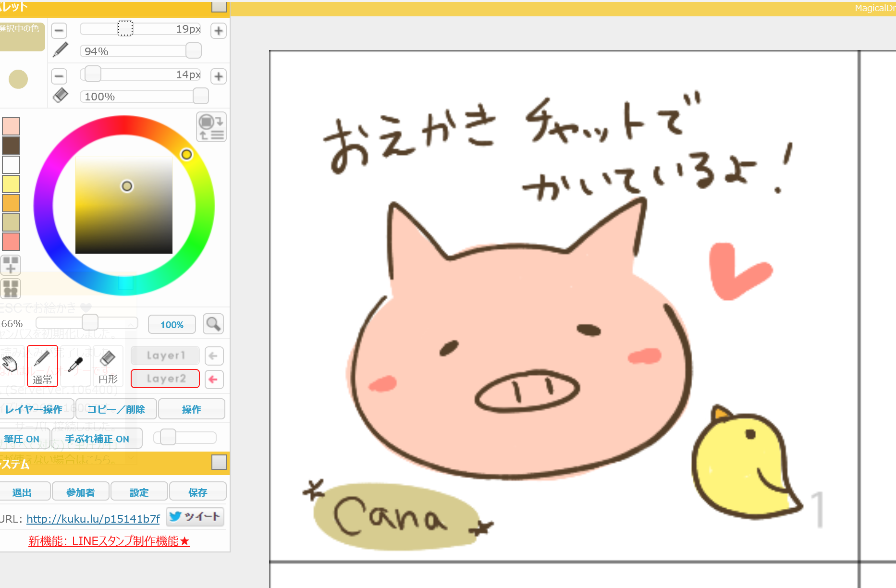Open 設定 settings

point(139,492)
